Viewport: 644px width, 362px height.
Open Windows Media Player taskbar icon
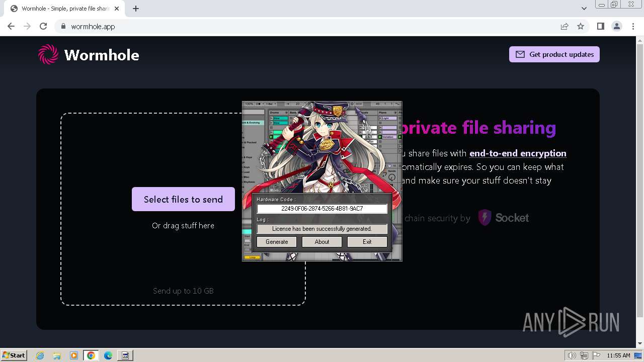[x=74, y=355]
